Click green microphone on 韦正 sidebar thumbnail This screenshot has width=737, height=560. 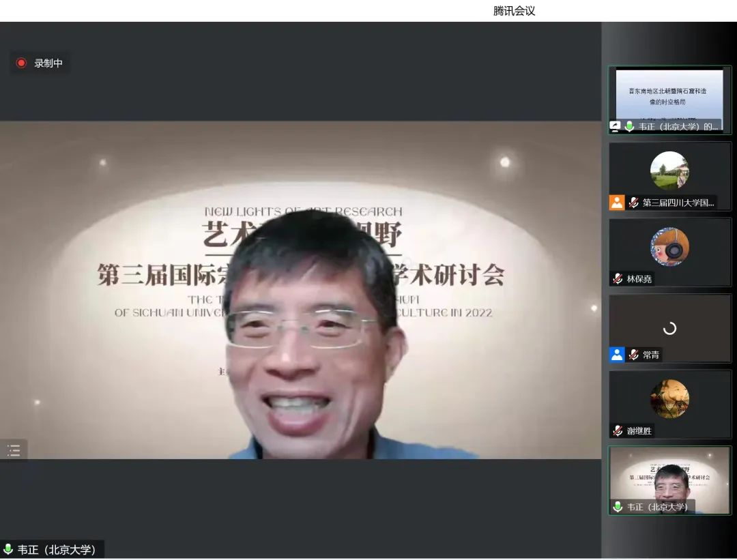618,507
